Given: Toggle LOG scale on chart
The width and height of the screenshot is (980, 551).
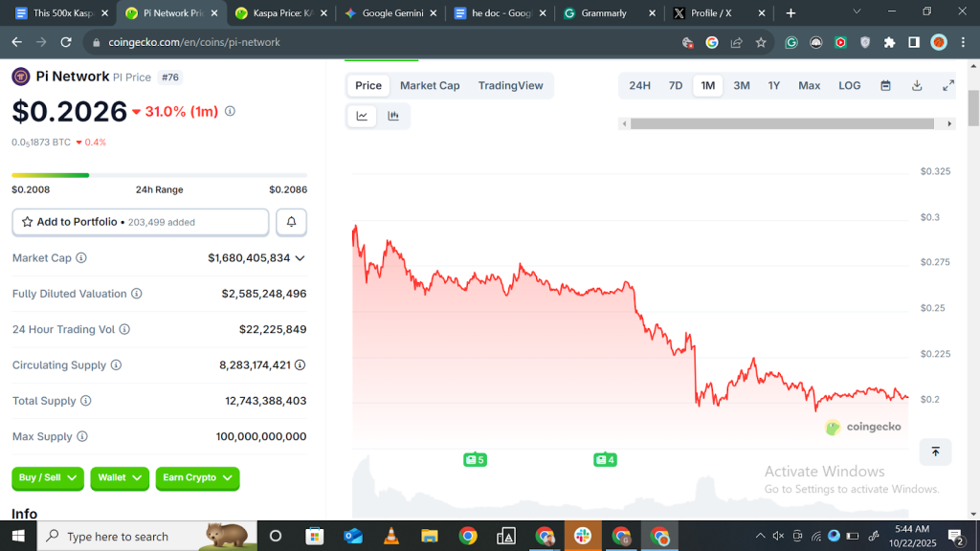Looking at the screenshot, I should click(850, 85).
